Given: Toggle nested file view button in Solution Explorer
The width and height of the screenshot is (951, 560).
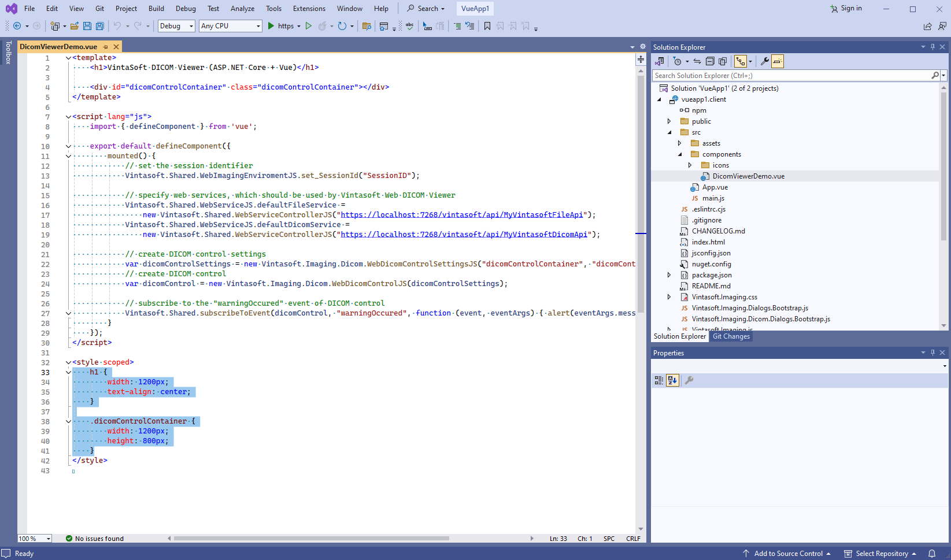Looking at the screenshot, I should click(740, 61).
